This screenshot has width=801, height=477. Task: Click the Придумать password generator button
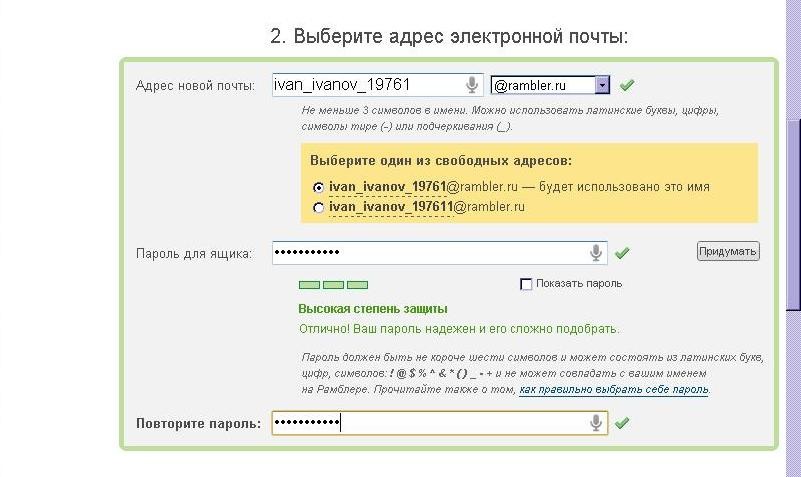pyautogui.click(x=728, y=251)
